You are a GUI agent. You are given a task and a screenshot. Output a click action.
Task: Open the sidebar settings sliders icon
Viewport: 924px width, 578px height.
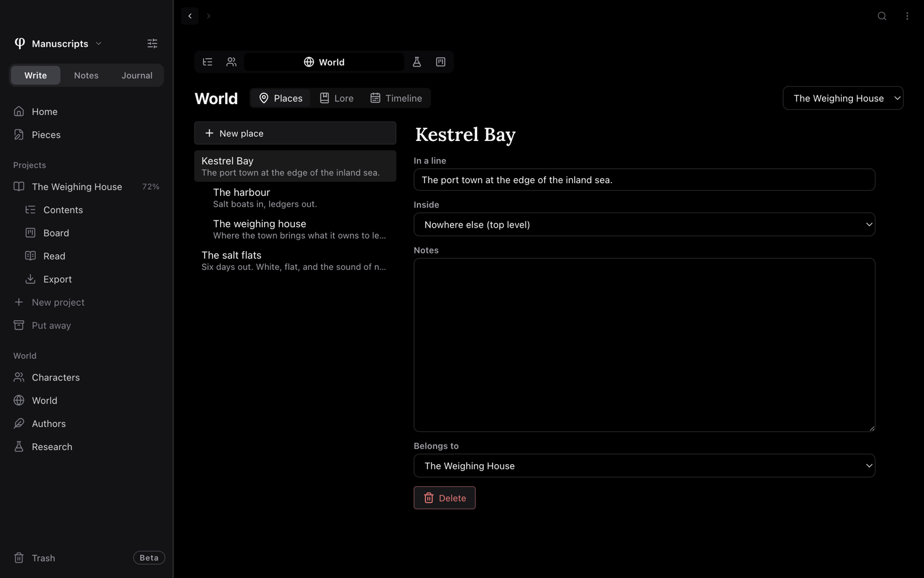click(x=152, y=43)
